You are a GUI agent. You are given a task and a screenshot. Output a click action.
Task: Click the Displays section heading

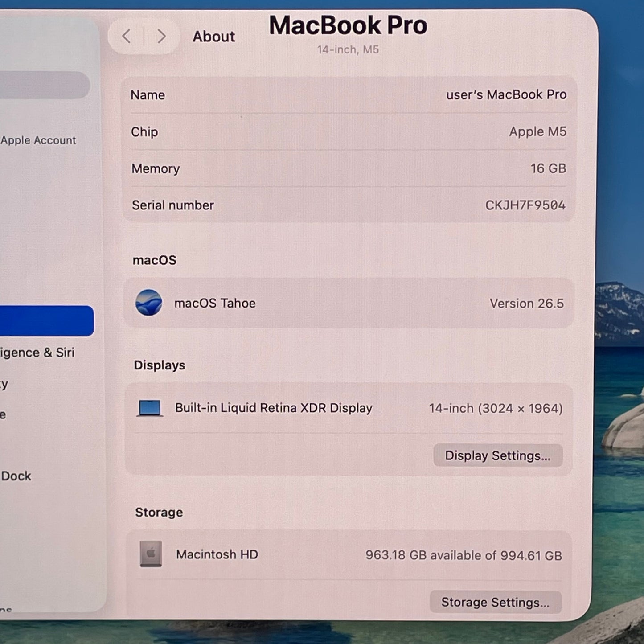[160, 365]
